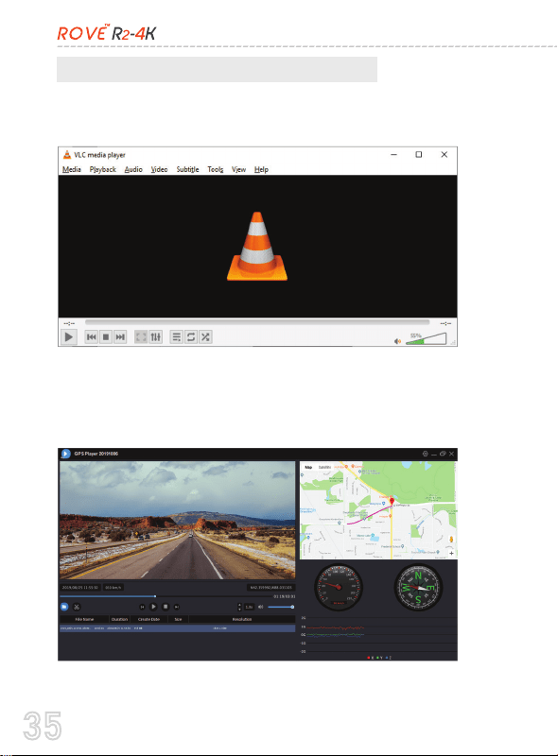Switch map to Satellite view tab

point(324,467)
